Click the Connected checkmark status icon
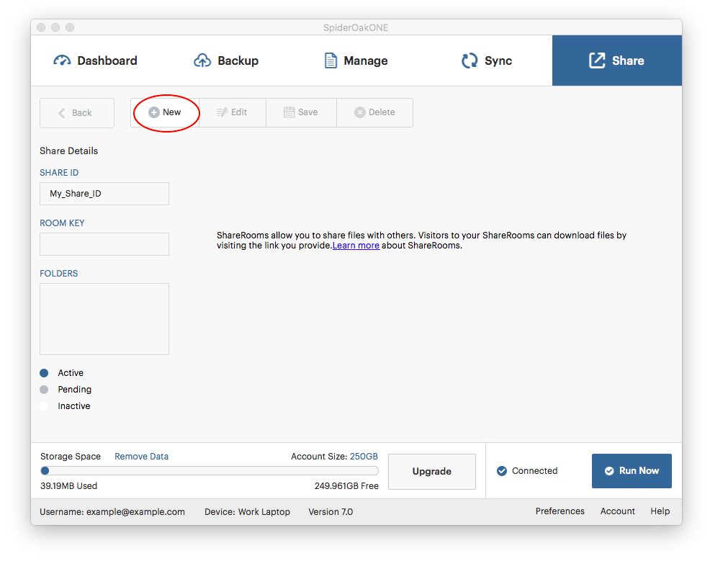This screenshot has height=574, width=728. coord(502,471)
